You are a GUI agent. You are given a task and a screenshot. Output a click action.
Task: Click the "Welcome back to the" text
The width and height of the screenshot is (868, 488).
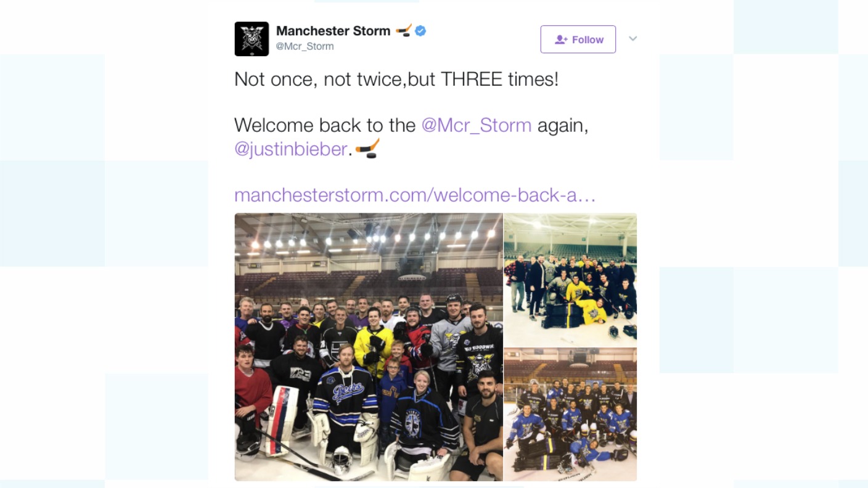(325, 125)
